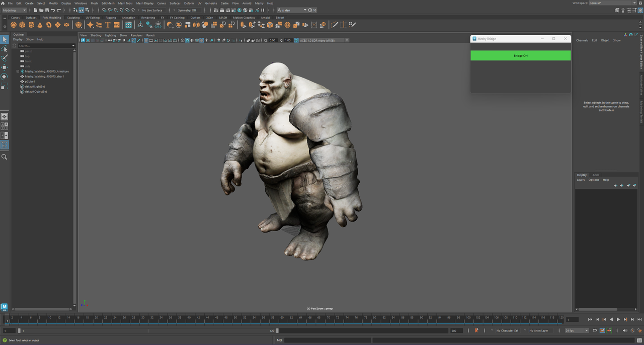Go to end of playback range
Image resolution: width=644 pixels, height=345 pixels.
(639, 319)
